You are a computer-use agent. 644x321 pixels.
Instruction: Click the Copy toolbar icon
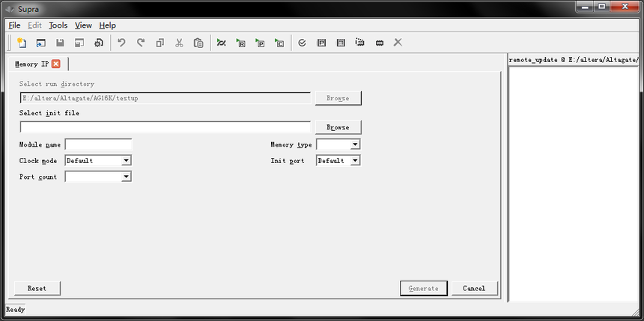pos(160,43)
